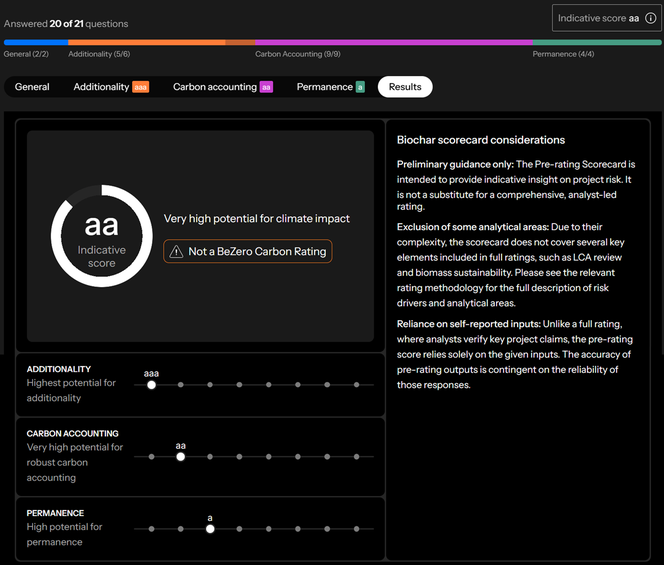The image size is (664, 565).
Task: Click the orange aaa badge on Additionality tab
Action: (141, 87)
